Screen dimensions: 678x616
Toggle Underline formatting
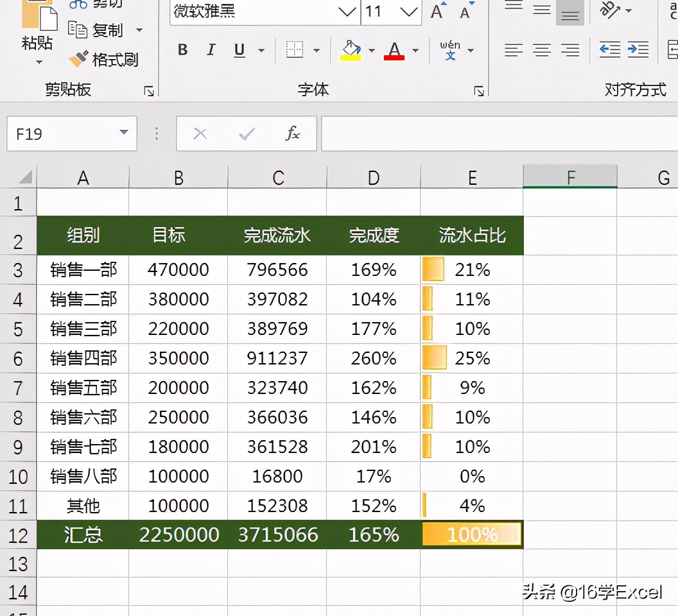239,50
